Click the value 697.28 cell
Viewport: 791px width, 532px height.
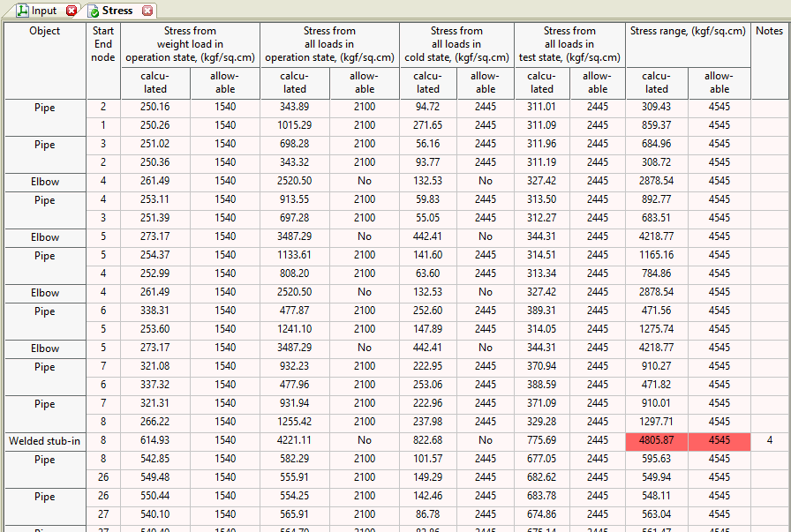295,218
